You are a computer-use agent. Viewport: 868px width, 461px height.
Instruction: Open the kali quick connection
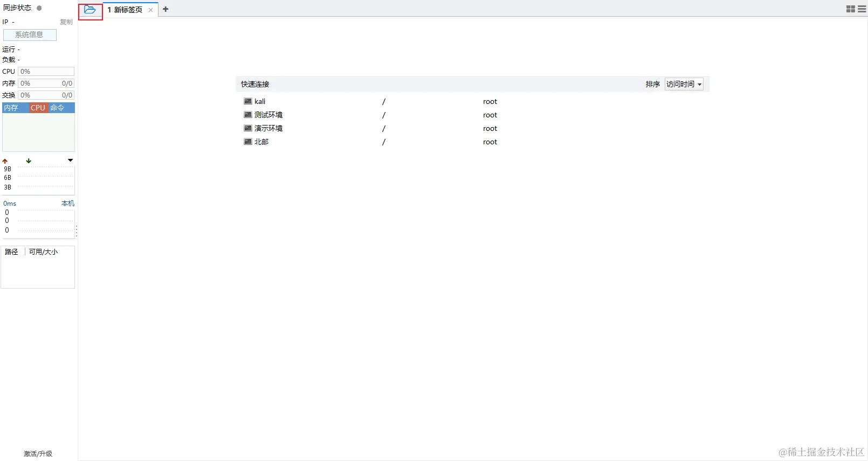260,101
